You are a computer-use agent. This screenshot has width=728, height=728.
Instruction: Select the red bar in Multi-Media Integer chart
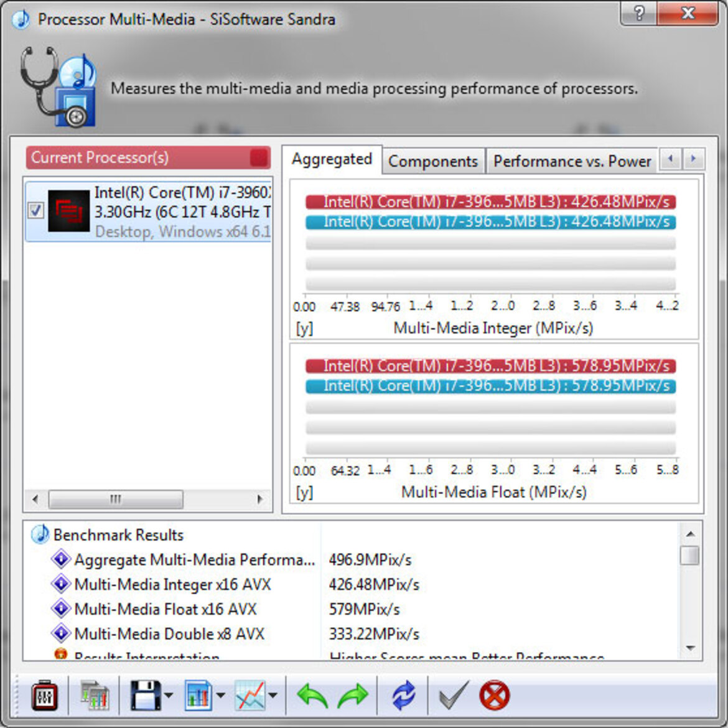coord(490,202)
